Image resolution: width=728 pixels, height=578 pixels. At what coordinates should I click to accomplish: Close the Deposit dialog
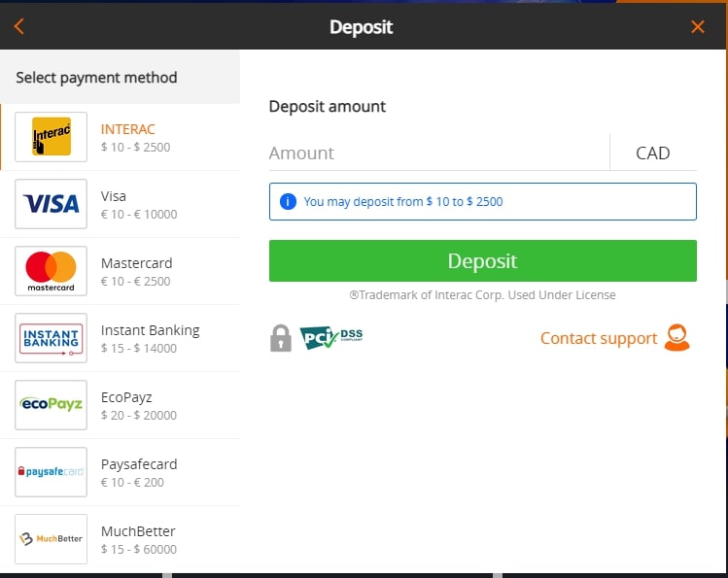coord(697,27)
